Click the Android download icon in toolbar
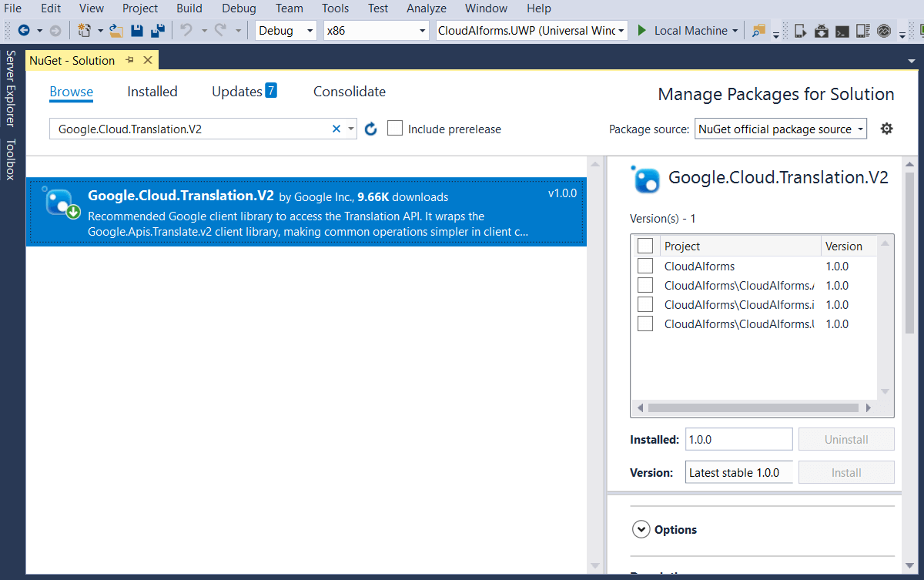Image resolution: width=924 pixels, height=580 pixels. click(x=822, y=31)
